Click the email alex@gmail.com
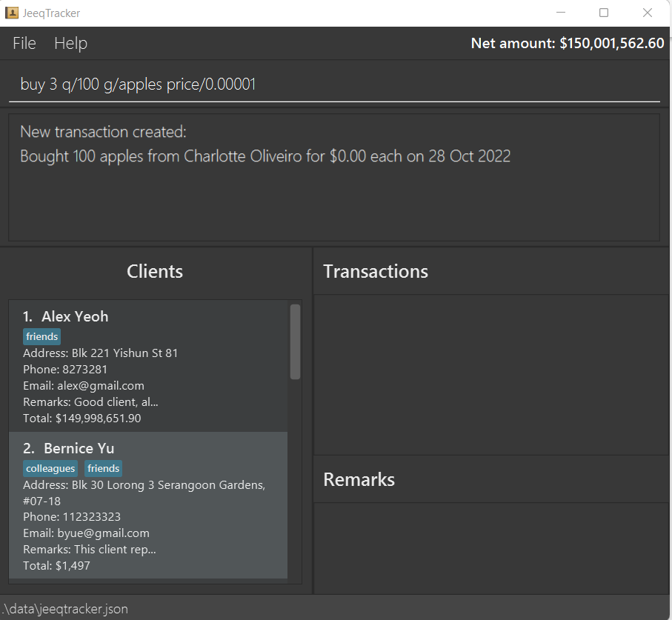This screenshot has width=672, height=620. tap(84, 386)
